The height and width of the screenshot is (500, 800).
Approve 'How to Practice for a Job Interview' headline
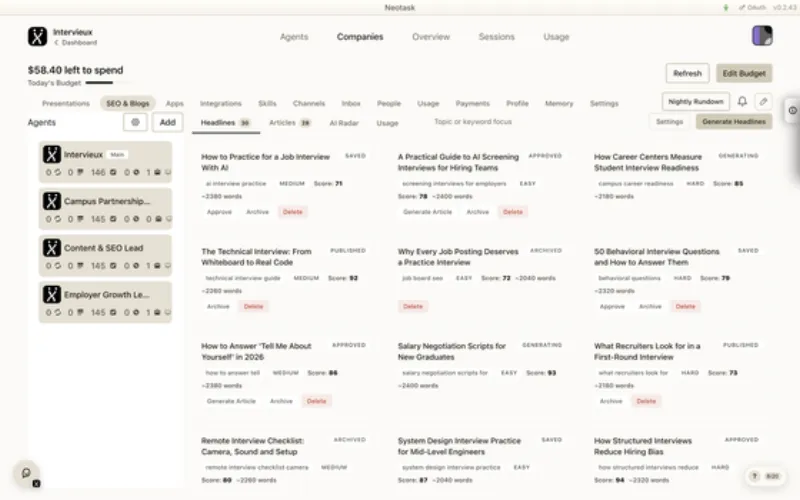[x=219, y=212]
